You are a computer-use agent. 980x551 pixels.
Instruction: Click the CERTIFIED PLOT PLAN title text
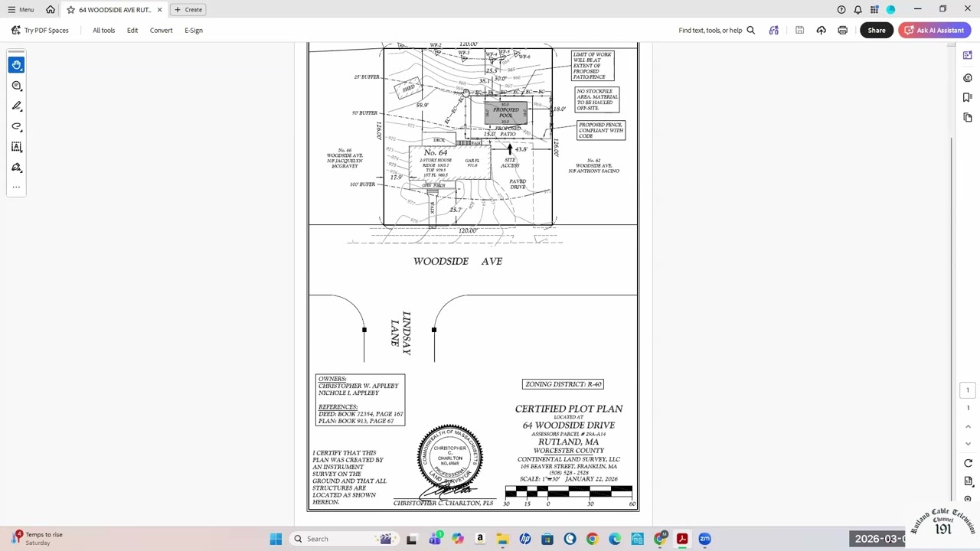(569, 409)
